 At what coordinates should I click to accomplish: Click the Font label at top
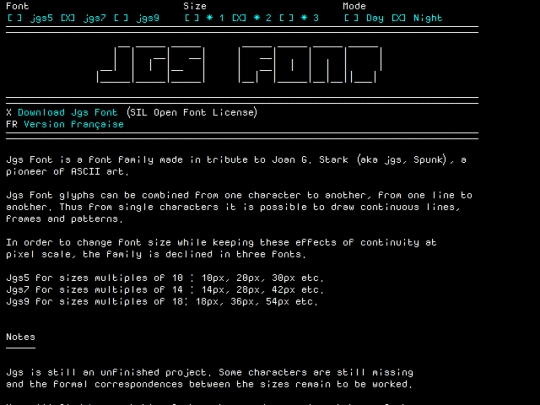18,6
